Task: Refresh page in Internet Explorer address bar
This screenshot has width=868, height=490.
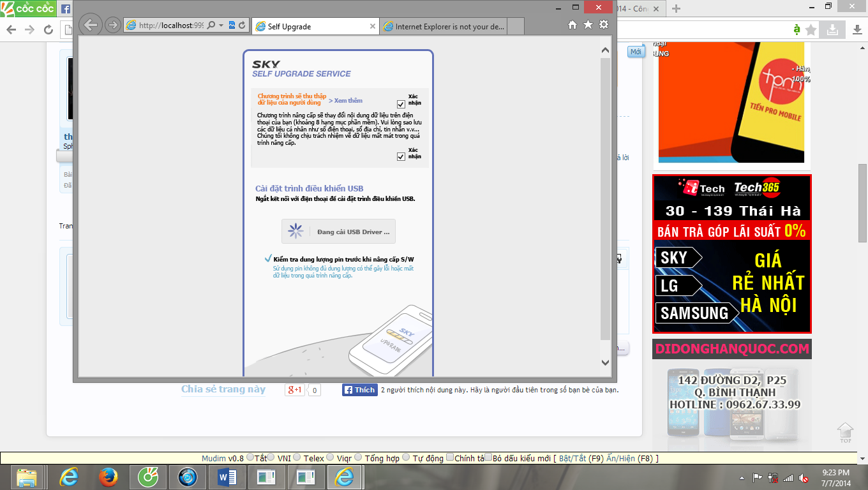Action: click(x=242, y=26)
